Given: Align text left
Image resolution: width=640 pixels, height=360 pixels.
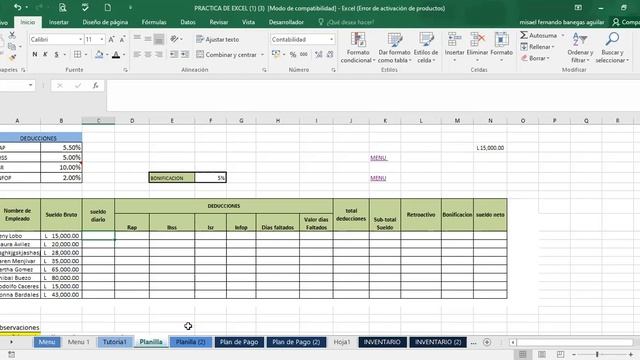Looking at the screenshot, I should tap(137, 54).
